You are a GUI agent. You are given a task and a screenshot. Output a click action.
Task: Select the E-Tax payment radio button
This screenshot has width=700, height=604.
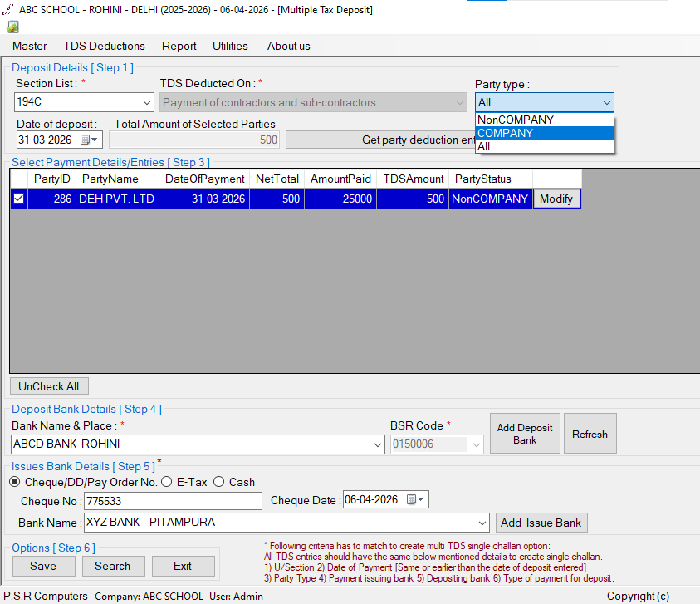coord(166,481)
